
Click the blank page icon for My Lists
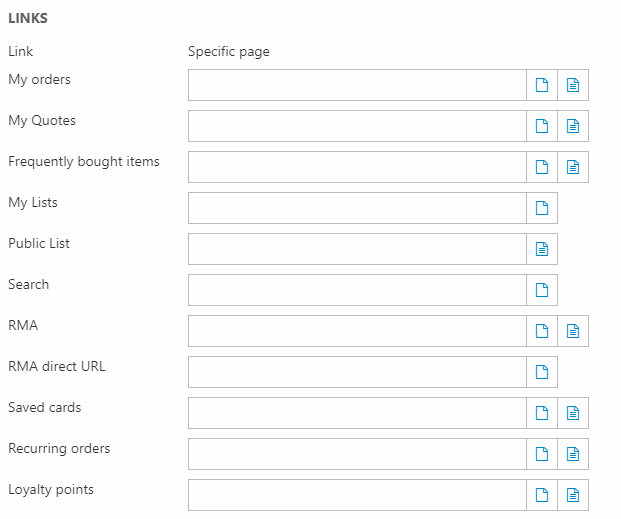coord(542,208)
